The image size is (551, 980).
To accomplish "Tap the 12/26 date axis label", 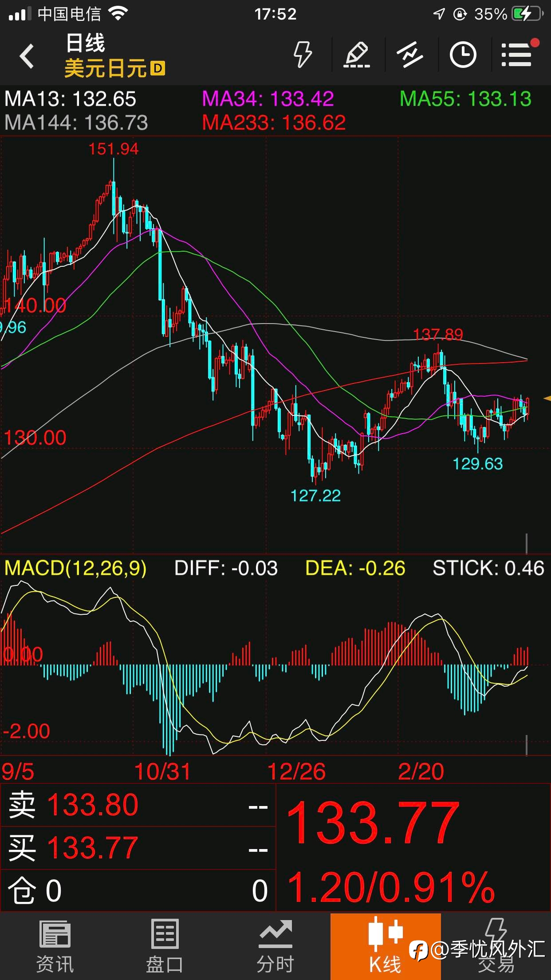I will pyautogui.click(x=296, y=772).
